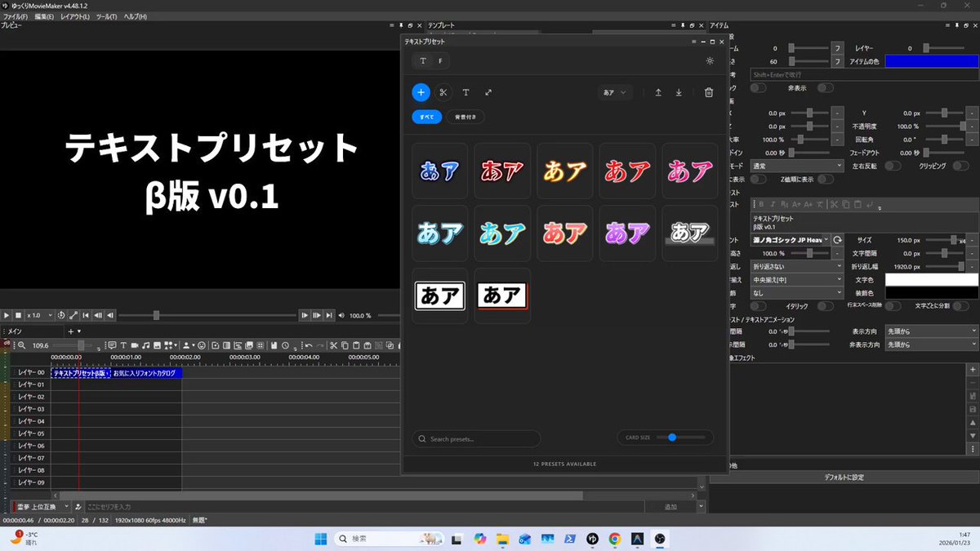
Task: Open the あア preview text dropdown
Action: point(617,92)
